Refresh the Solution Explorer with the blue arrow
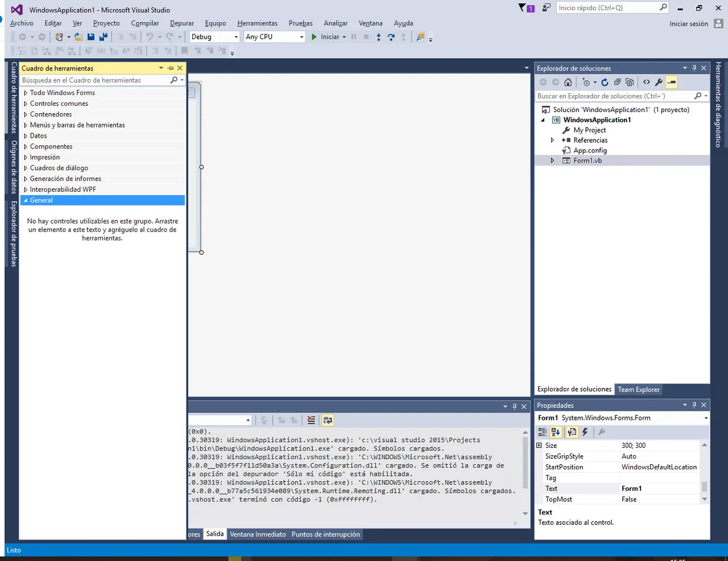This screenshot has height=561, width=728. click(x=605, y=82)
